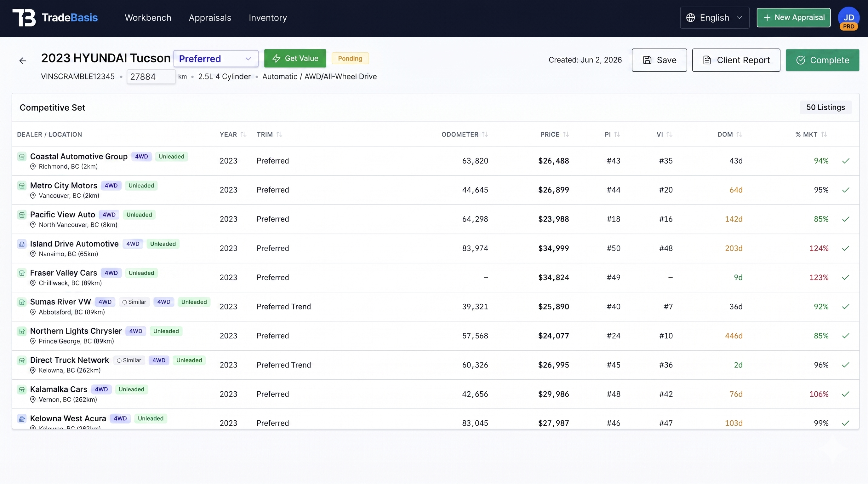Sort by Price using its sort arrows

coord(566,134)
